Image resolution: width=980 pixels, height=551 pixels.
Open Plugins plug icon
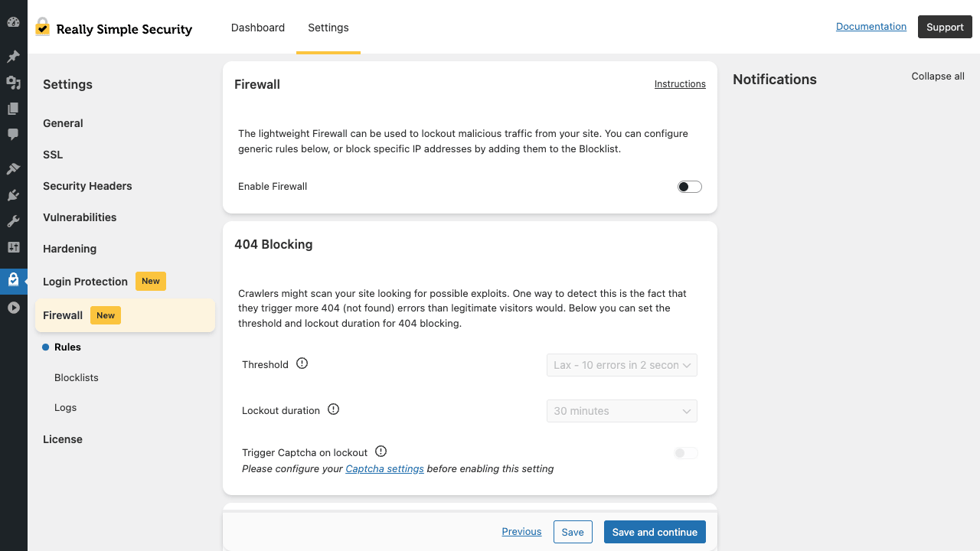pyautogui.click(x=13, y=195)
